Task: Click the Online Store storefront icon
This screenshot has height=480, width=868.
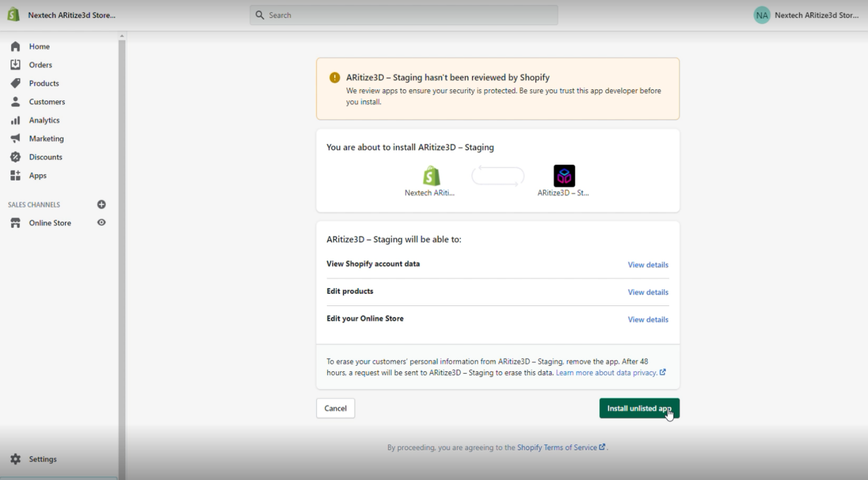Action: 15,223
